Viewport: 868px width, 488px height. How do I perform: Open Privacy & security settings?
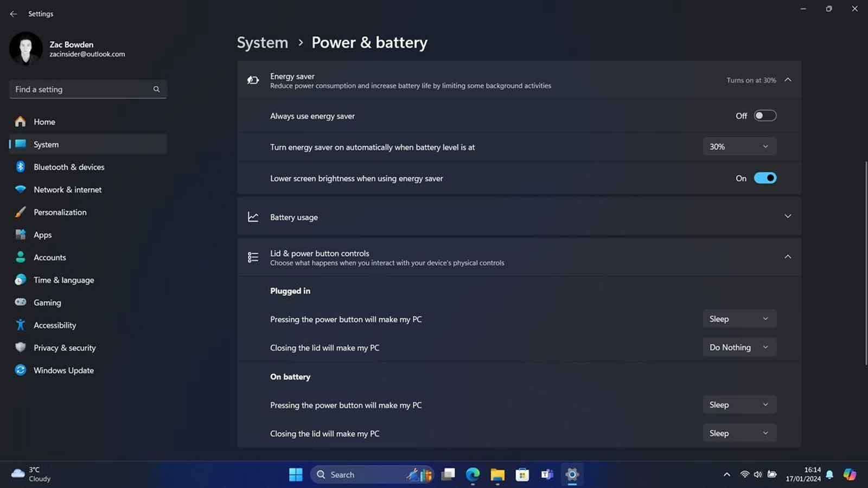pyautogui.click(x=65, y=348)
